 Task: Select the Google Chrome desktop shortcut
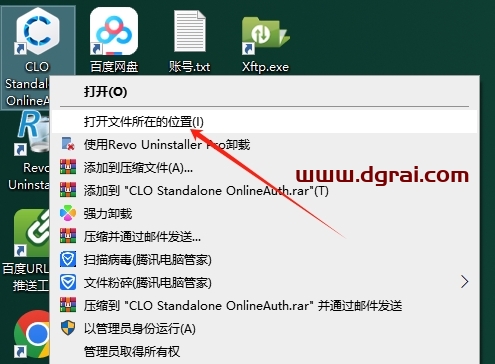(x=32, y=334)
